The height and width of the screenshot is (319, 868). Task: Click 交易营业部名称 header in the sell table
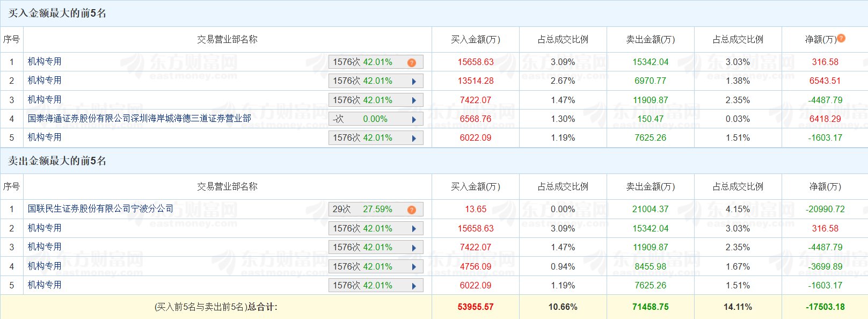pyautogui.click(x=227, y=186)
